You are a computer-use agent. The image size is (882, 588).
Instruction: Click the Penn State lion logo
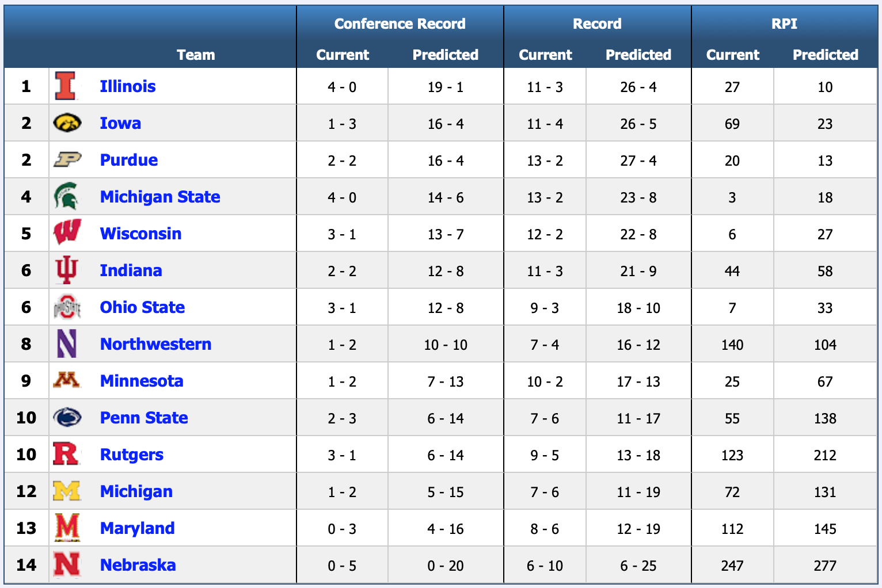click(x=67, y=418)
